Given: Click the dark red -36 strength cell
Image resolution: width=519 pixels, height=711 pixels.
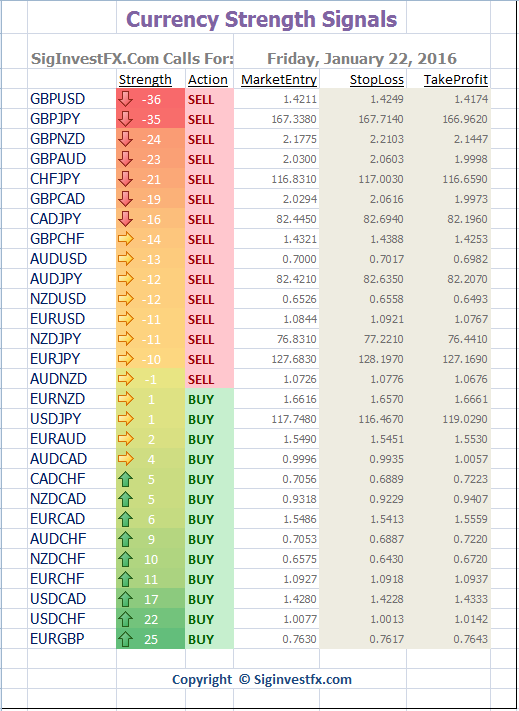Looking at the screenshot, I should 150,99.
